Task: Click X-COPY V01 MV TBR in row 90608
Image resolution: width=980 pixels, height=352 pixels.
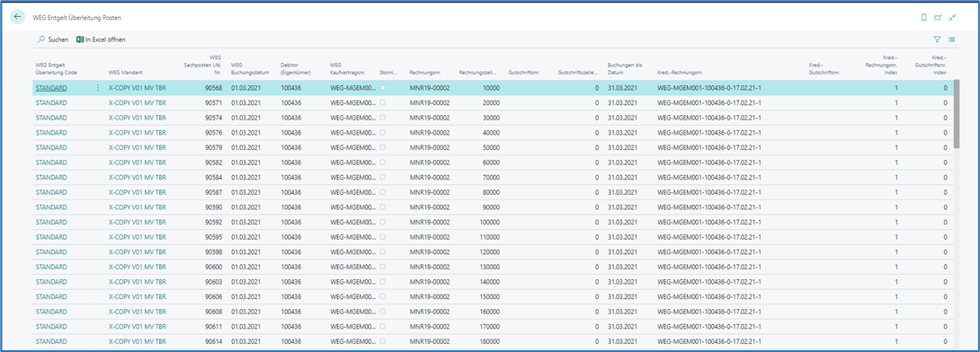Action: pos(138,312)
